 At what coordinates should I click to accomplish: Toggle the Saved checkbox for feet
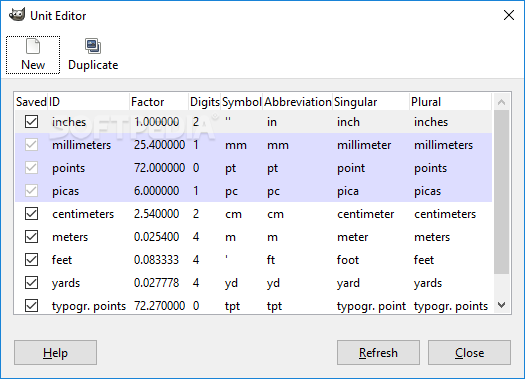click(x=31, y=260)
